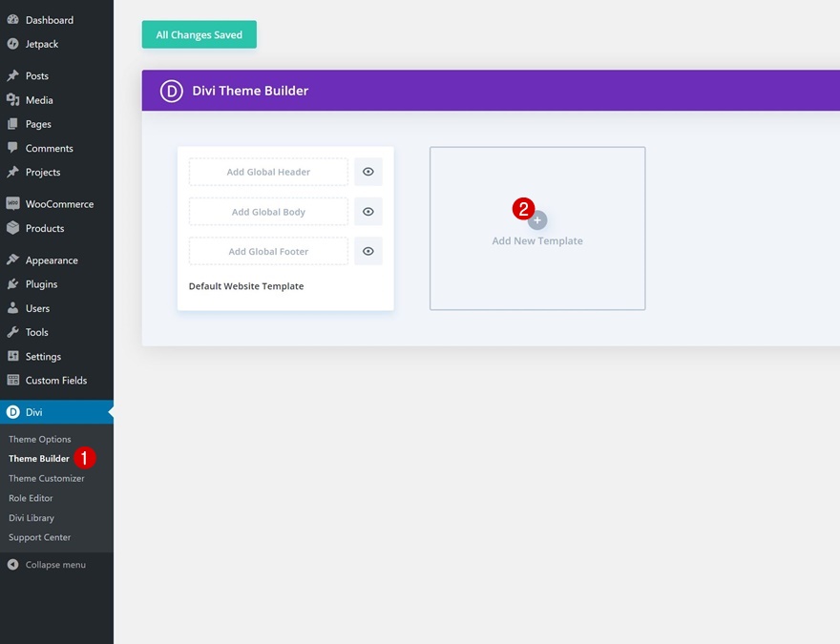This screenshot has height=644, width=840.
Task: Click the Custom Fields grid icon
Action: point(12,380)
